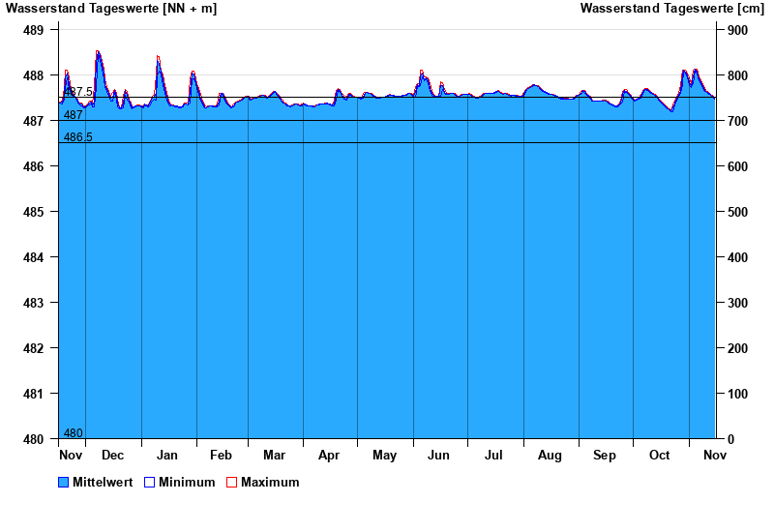This screenshot has width=774, height=532.
Task: Click the blue Mittelwert legend swatch
Action: (x=64, y=483)
